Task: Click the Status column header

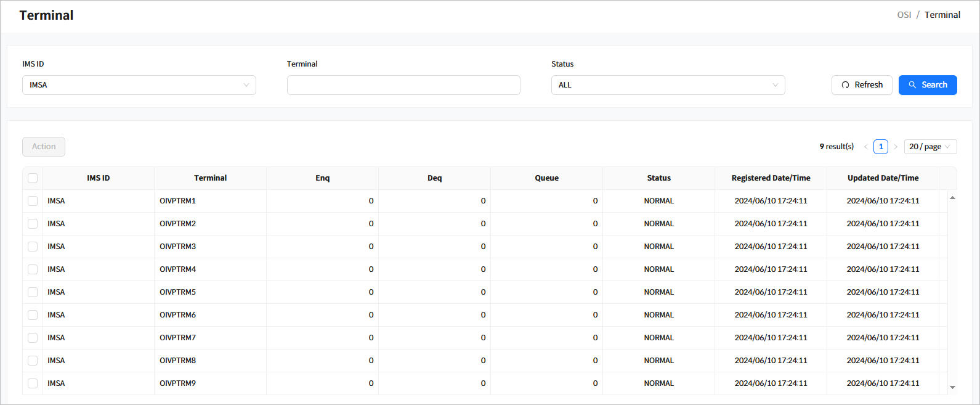Action: click(658, 178)
